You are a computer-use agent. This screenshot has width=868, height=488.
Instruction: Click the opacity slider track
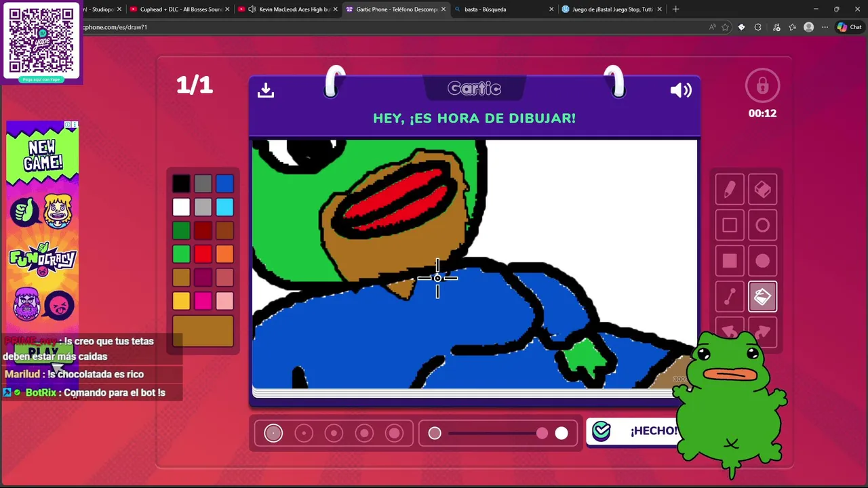click(x=498, y=433)
